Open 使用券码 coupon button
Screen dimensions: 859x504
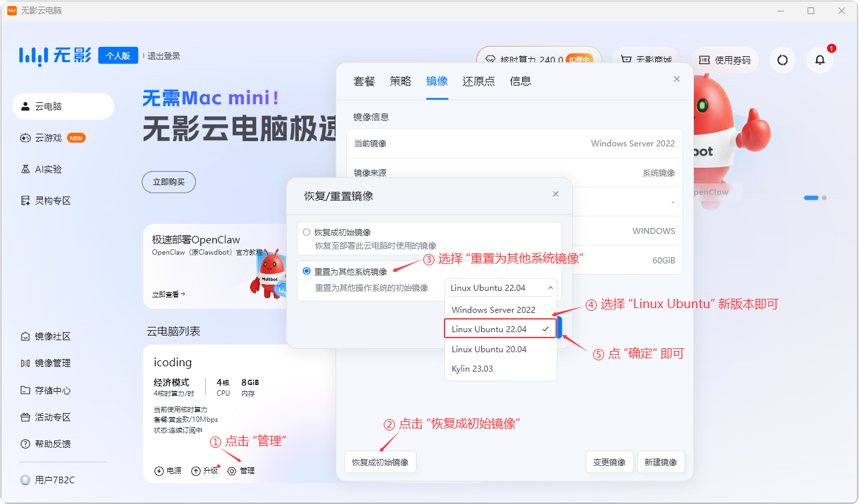coord(725,60)
